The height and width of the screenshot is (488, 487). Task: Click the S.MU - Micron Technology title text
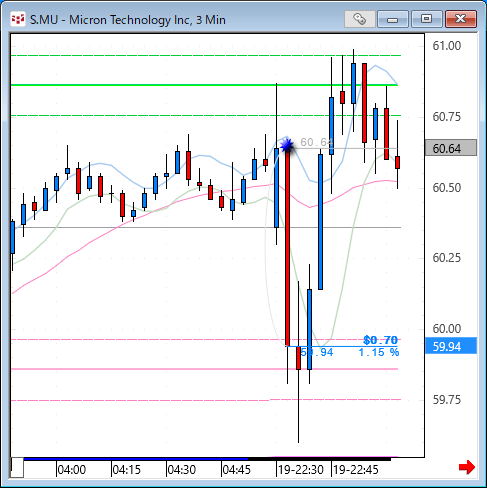(x=128, y=20)
